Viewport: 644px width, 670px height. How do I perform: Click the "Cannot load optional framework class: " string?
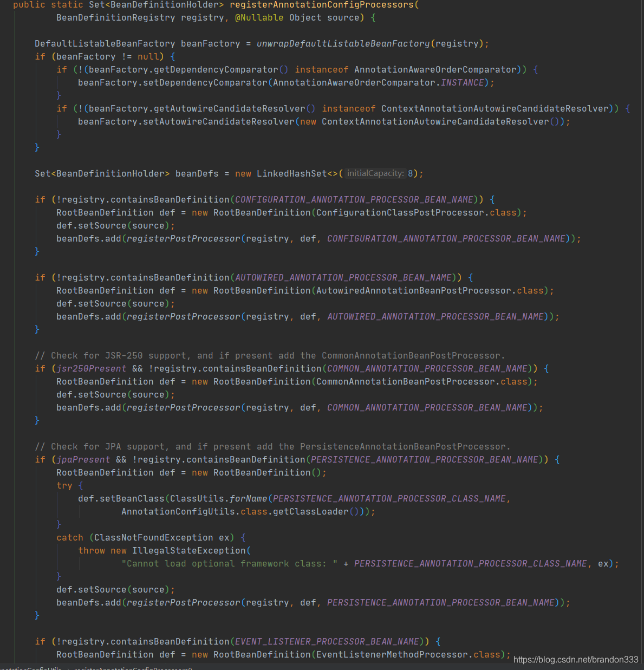[230, 564]
